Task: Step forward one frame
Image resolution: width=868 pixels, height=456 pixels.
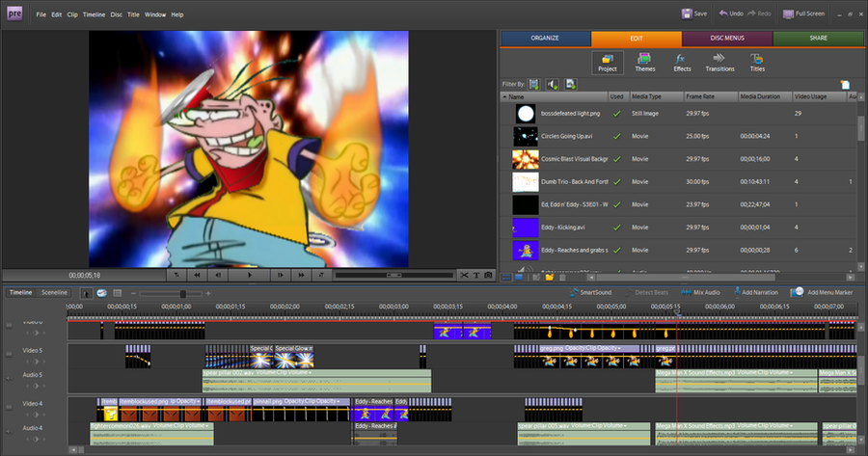Action: 280,275
